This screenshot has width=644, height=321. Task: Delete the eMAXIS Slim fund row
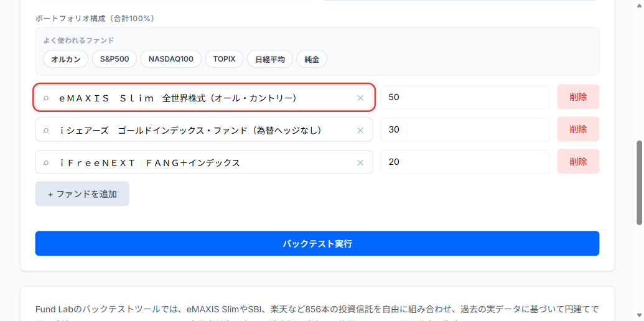coord(578,97)
